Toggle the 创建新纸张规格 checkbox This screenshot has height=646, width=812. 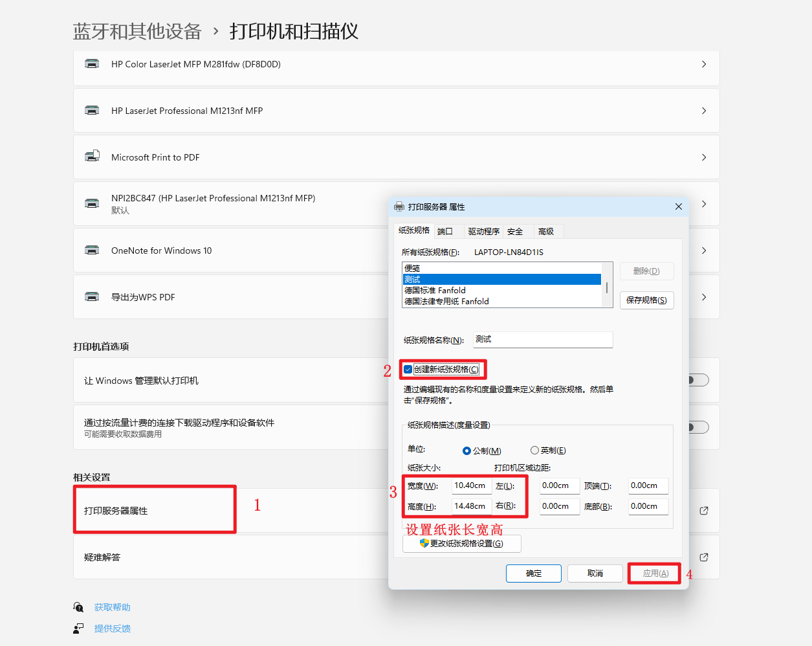coord(408,370)
